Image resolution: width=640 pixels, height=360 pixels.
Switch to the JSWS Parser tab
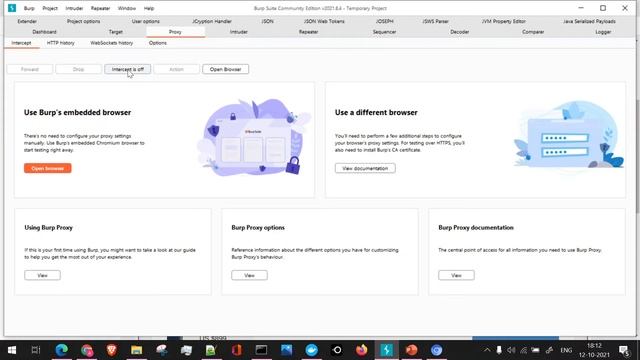(435, 21)
